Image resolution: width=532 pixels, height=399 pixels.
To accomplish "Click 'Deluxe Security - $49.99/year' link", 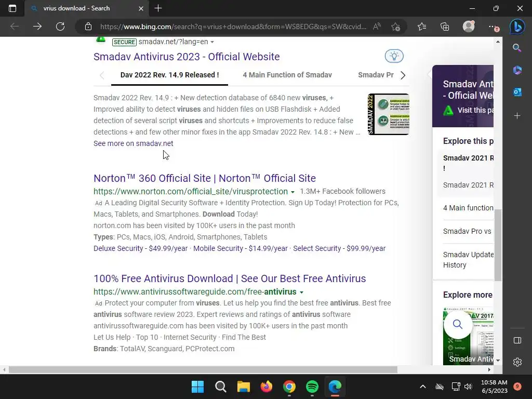I will (x=140, y=248).
